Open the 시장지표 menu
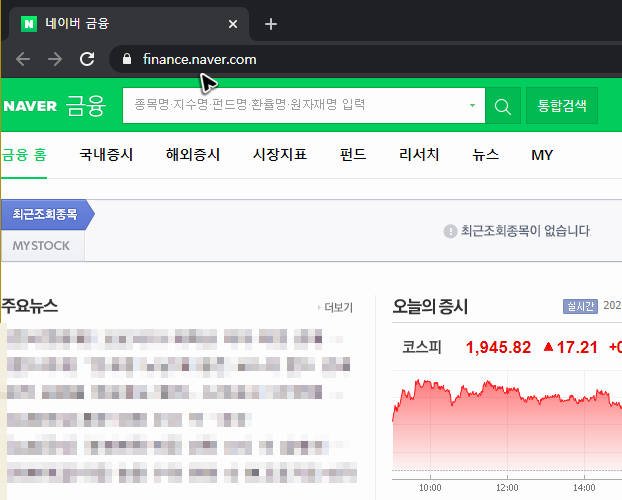Screen dimensions: 622x500 280,155
